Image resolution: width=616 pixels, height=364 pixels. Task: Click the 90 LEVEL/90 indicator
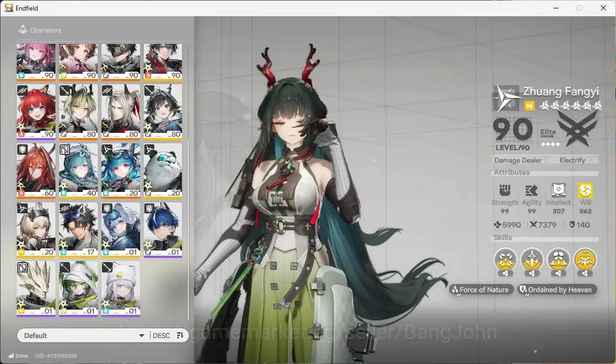pyautogui.click(x=512, y=134)
